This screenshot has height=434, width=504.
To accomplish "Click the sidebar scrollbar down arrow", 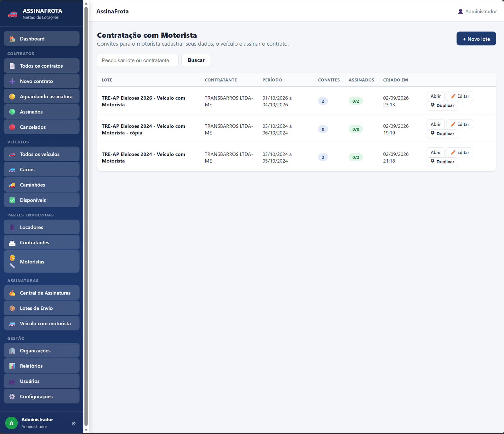I will tap(86, 430).
